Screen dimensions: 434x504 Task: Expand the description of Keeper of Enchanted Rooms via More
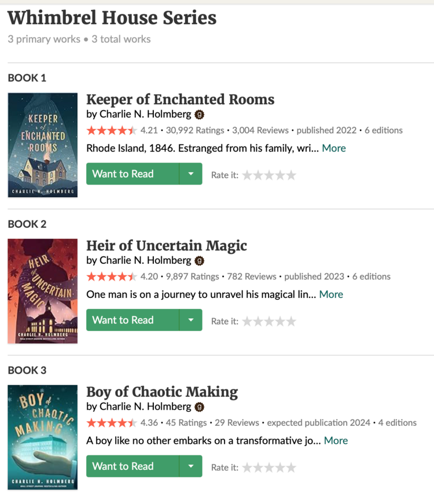pyautogui.click(x=334, y=149)
